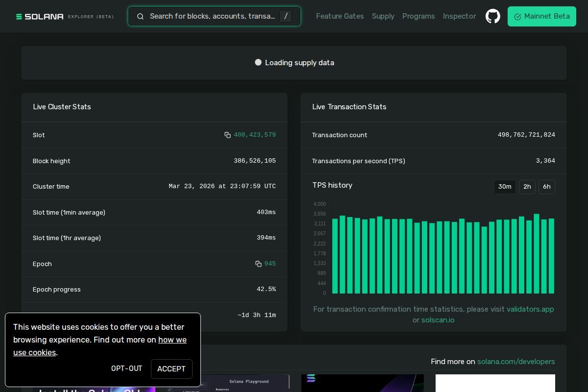Go to the Supply page
The height and width of the screenshot is (392, 588).
383,16
